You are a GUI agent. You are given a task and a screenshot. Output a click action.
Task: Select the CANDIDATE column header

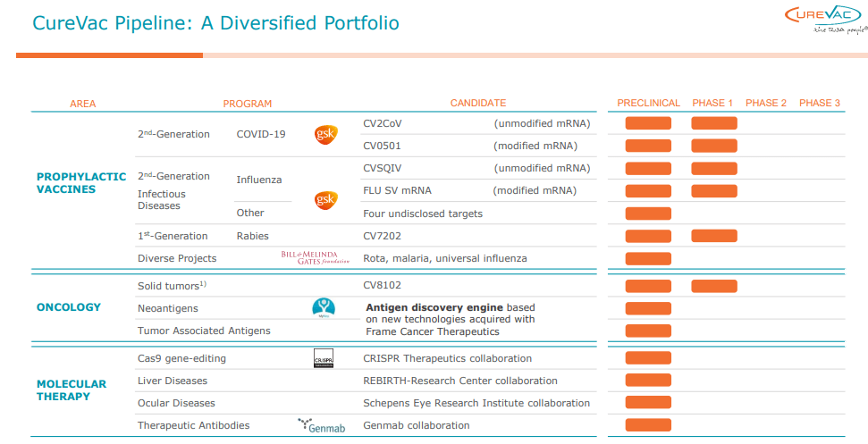477,104
